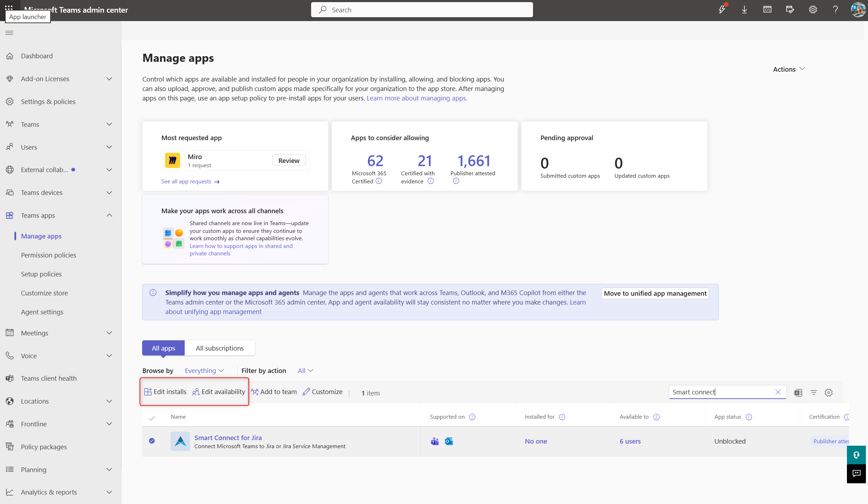Click the Review button for Miro
The height and width of the screenshot is (504, 868).
[x=289, y=161]
